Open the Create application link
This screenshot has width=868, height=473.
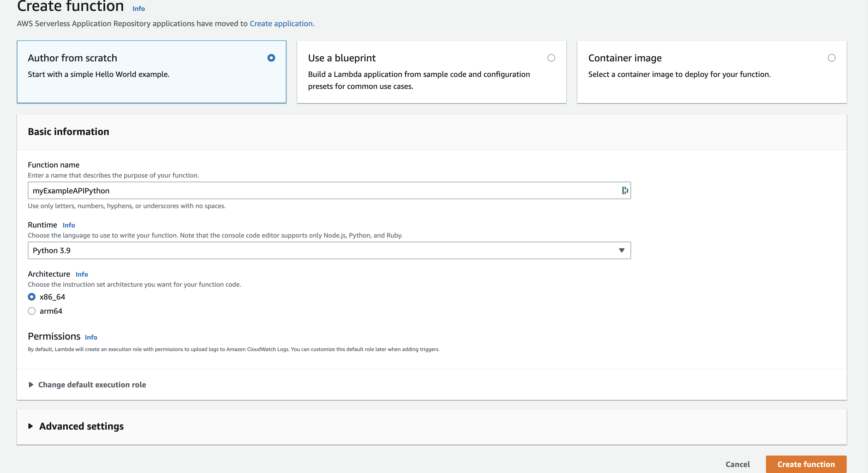click(x=281, y=23)
